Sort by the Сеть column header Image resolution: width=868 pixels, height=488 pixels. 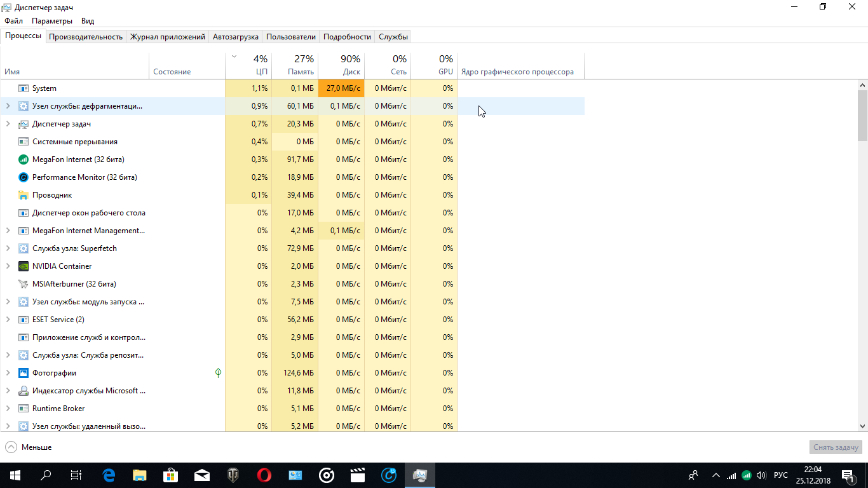coord(388,65)
